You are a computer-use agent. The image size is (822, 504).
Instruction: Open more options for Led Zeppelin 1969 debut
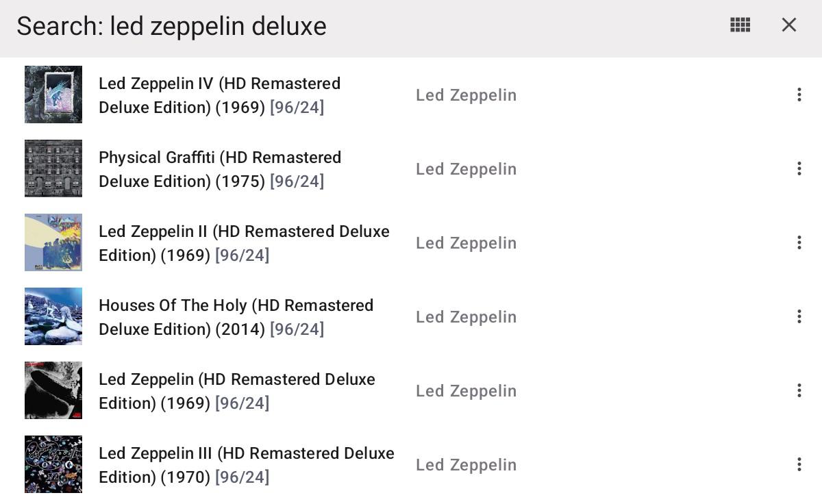pyautogui.click(x=799, y=391)
